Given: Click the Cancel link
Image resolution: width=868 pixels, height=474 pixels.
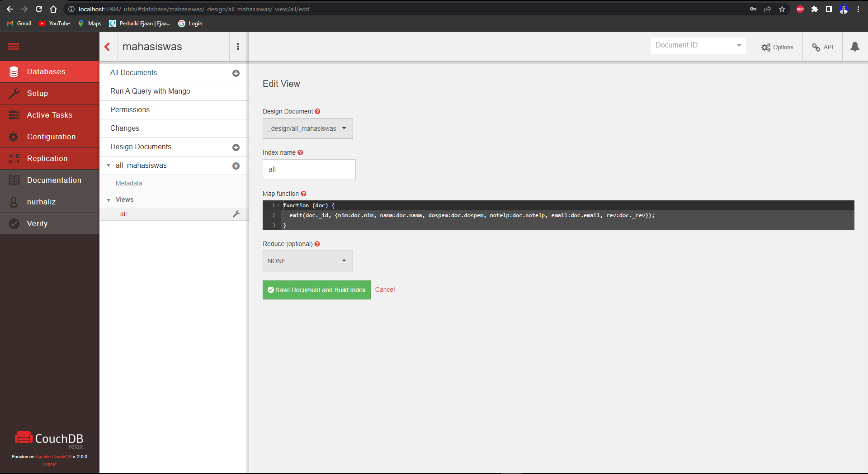Looking at the screenshot, I should coord(385,289).
